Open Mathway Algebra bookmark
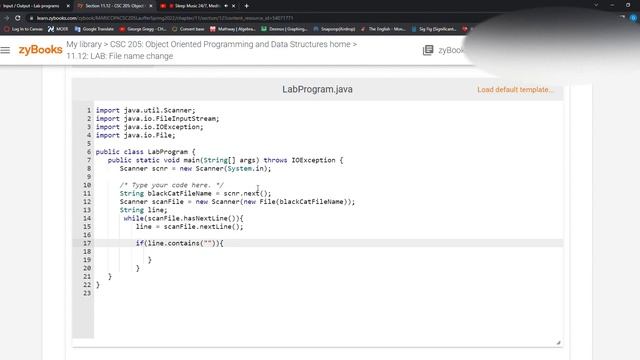The width and height of the screenshot is (640, 360). click(233, 29)
